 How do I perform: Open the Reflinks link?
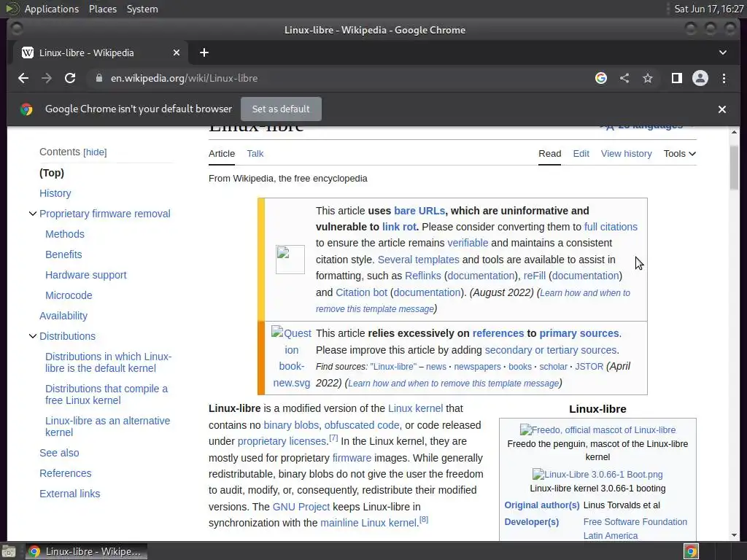(422, 276)
